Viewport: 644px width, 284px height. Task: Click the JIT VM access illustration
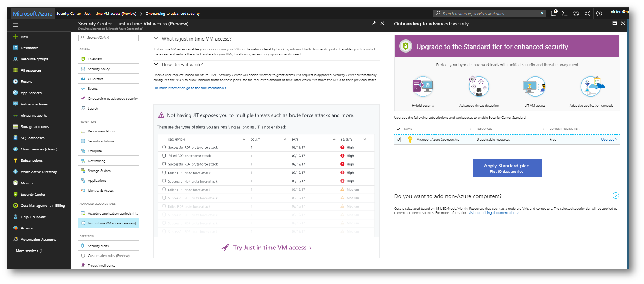point(535,86)
